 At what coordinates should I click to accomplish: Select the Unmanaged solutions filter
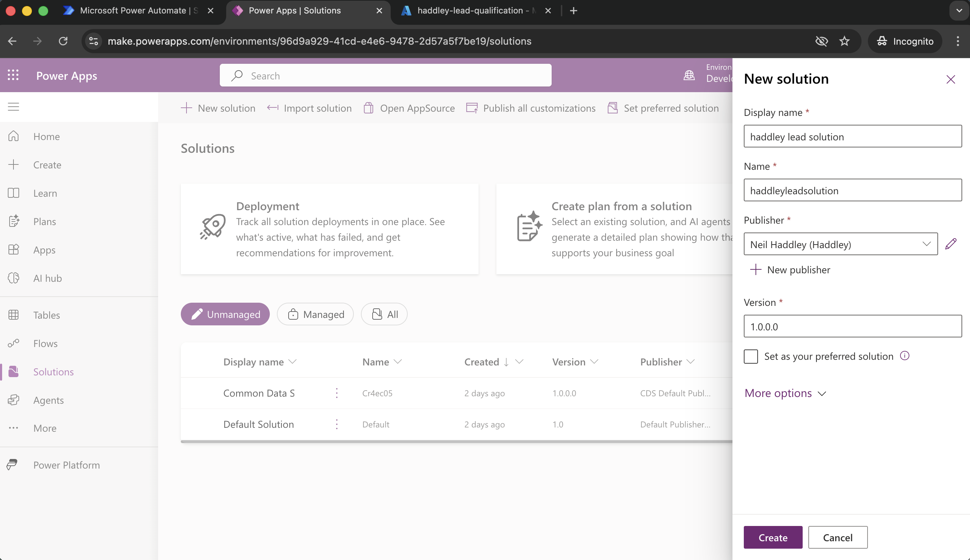click(x=225, y=314)
